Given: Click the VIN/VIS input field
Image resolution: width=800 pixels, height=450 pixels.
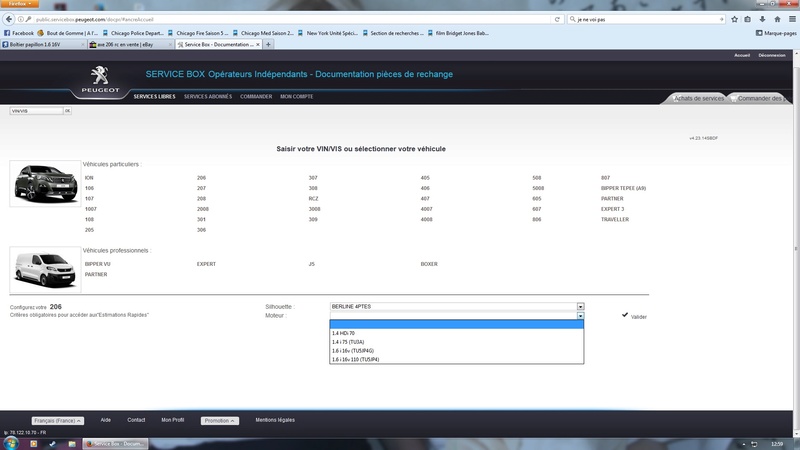Looking at the screenshot, I should [36, 111].
